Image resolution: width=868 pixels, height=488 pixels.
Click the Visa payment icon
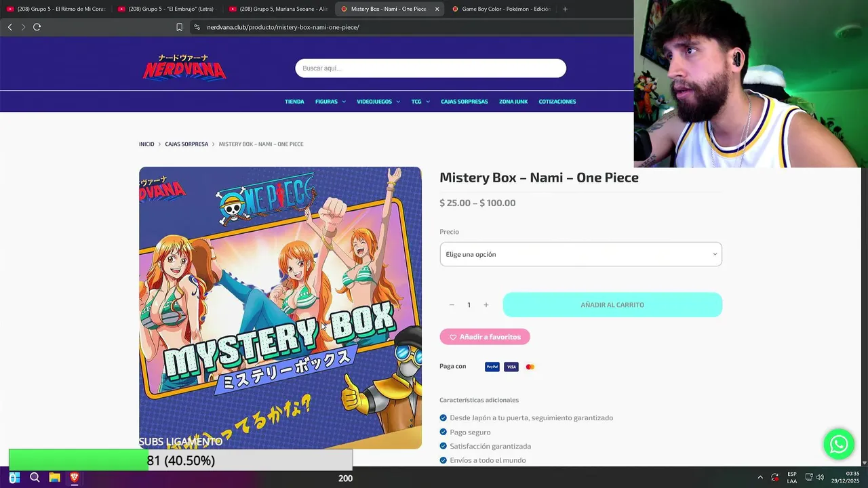511,367
